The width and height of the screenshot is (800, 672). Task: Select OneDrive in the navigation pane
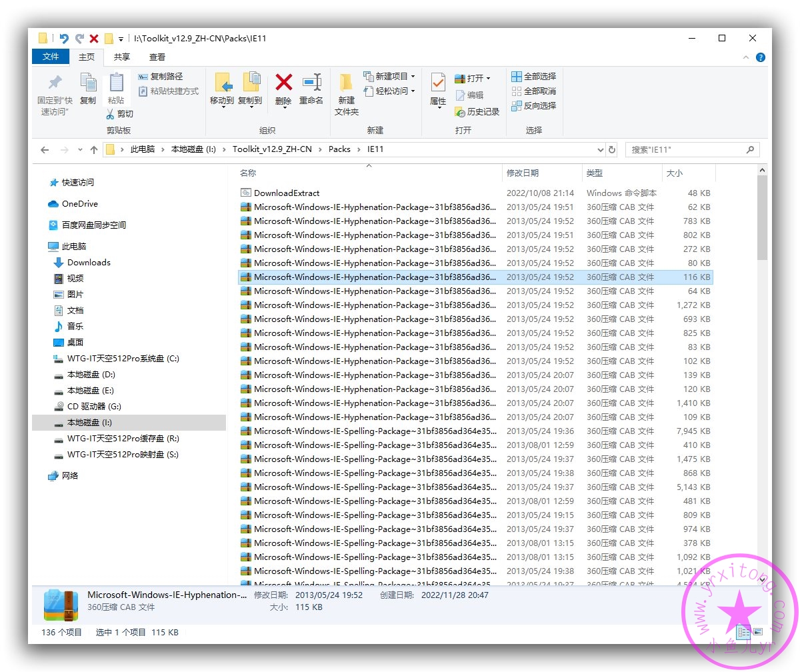tap(73, 204)
